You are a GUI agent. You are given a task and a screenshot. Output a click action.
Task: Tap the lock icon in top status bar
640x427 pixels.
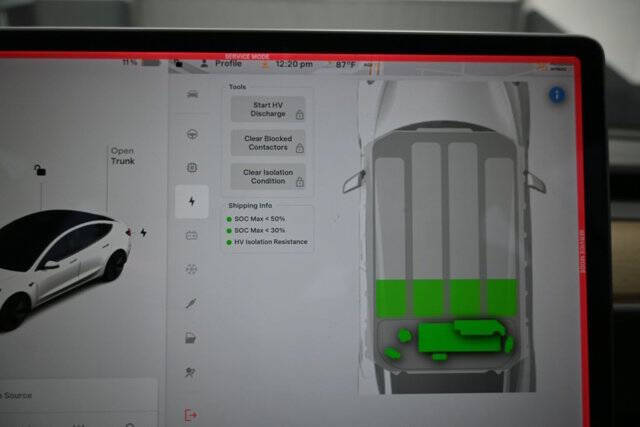pyautogui.click(x=178, y=63)
